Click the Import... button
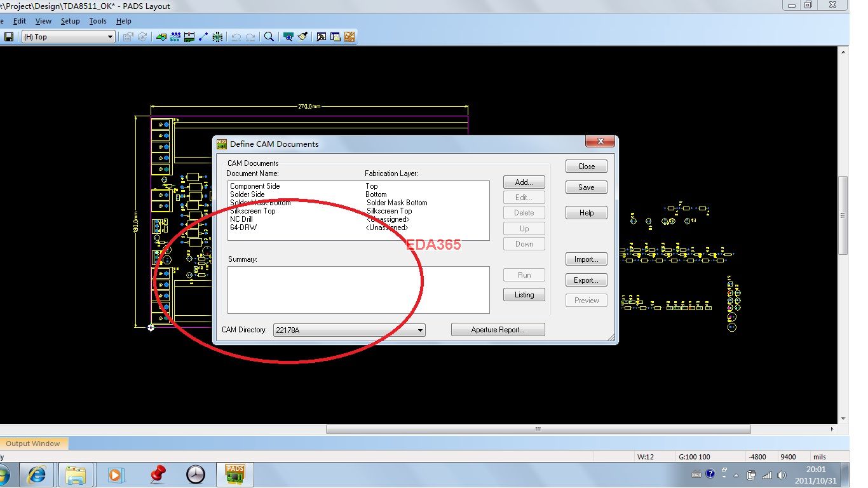This screenshot has width=868, height=488. click(x=587, y=259)
